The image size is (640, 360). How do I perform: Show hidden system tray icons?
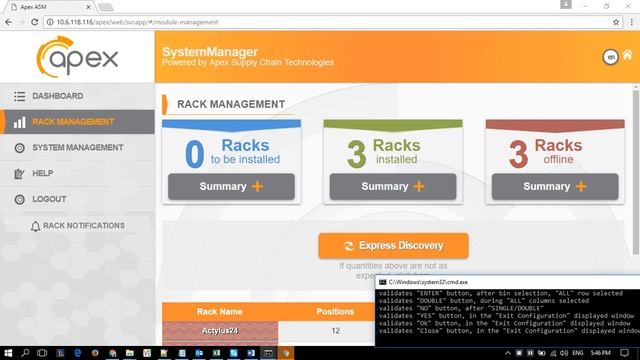[507, 353]
